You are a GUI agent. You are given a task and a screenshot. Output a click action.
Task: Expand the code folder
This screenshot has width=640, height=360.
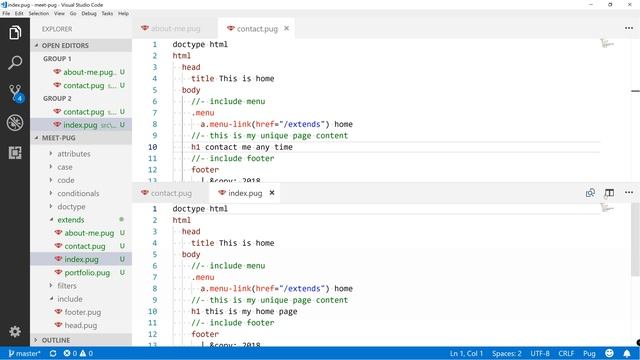(81, 180)
